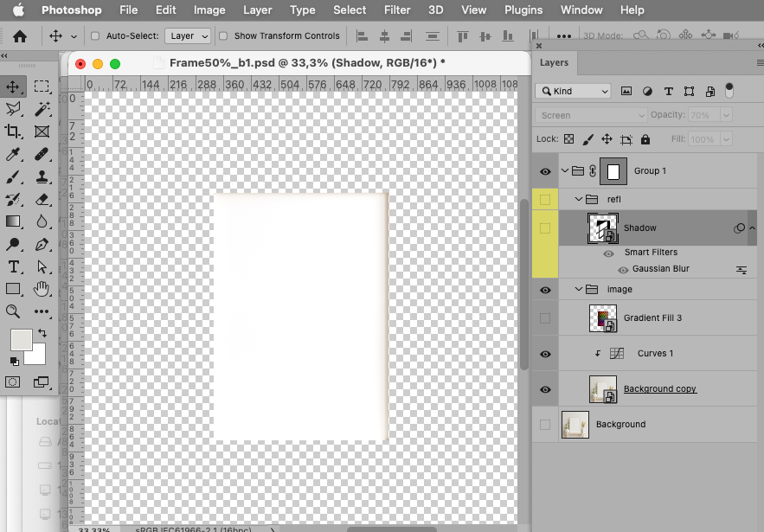Open the Background copy layer properties
The width and height of the screenshot is (764, 532).
(660, 389)
